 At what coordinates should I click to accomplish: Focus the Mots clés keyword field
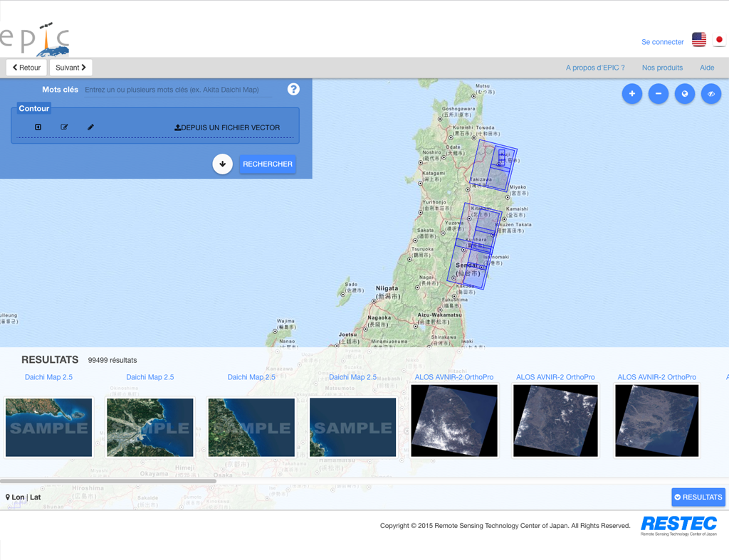coord(178,90)
